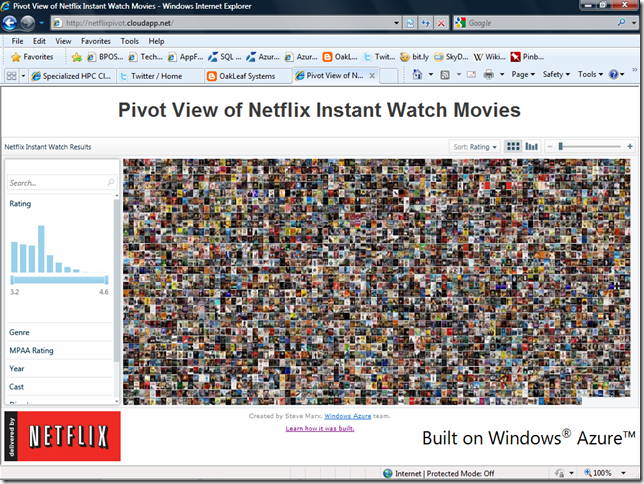The image size is (644, 484).
Task: Click the Search... filter box
Action: (x=62, y=182)
